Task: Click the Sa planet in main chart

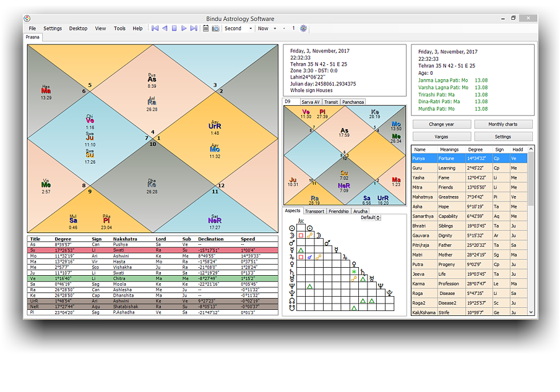Action: pos(73,220)
